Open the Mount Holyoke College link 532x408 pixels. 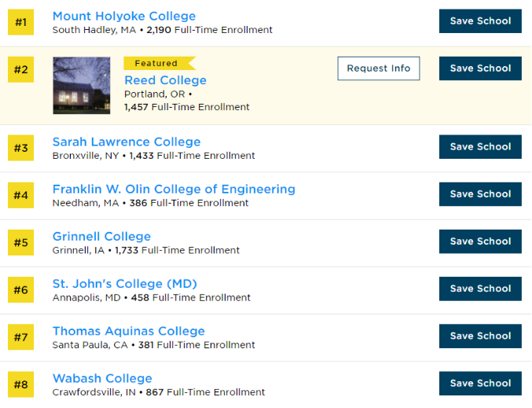[x=124, y=16]
